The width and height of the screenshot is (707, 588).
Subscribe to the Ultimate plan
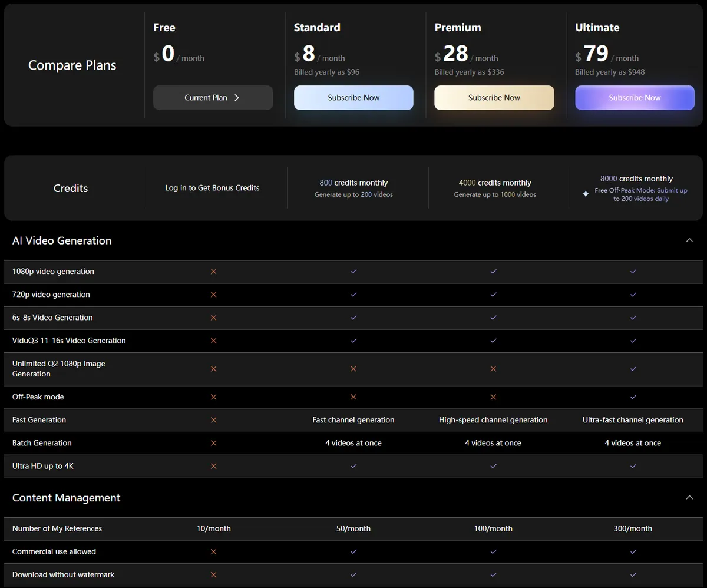pos(635,98)
